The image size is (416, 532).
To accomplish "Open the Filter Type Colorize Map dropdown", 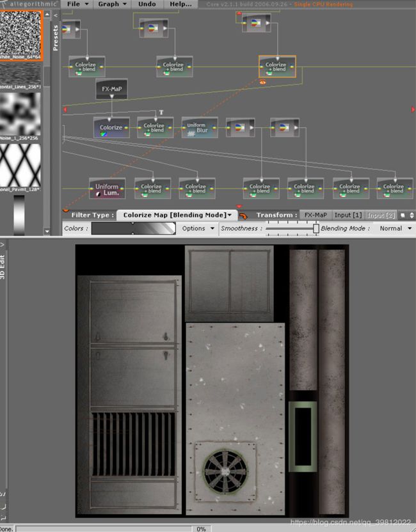I will pos(177,215).
